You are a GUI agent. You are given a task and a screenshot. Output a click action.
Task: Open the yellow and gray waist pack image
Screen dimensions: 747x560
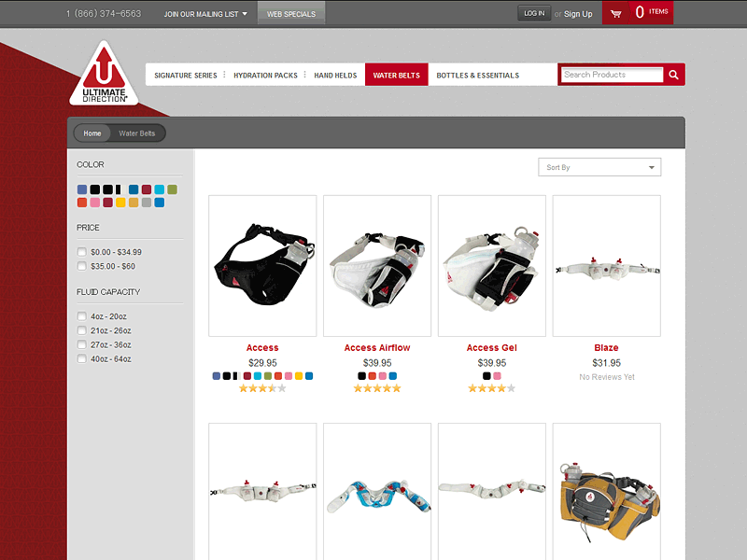coord(606,492)
